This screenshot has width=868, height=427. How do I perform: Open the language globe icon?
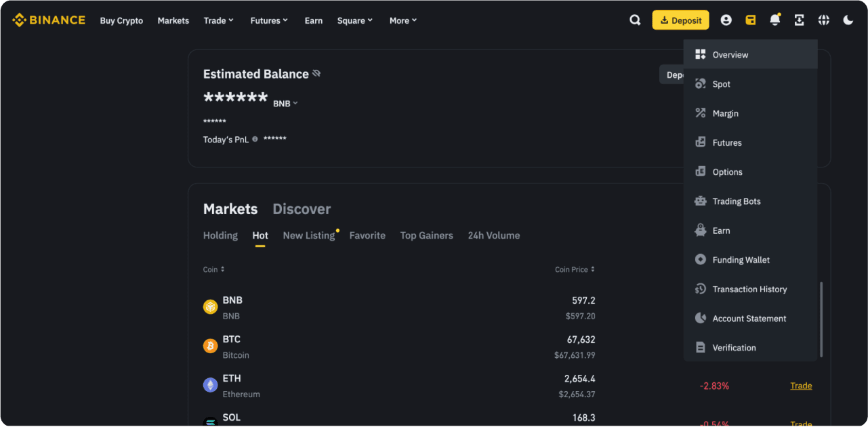click(824, 20)
